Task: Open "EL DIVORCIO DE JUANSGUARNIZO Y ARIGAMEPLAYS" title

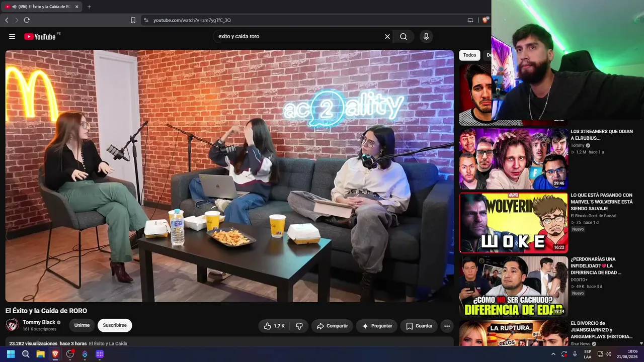Action: 602,330
